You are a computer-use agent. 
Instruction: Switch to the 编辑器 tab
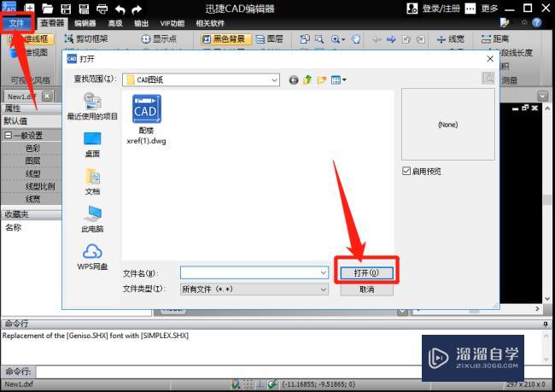(85, 23)
